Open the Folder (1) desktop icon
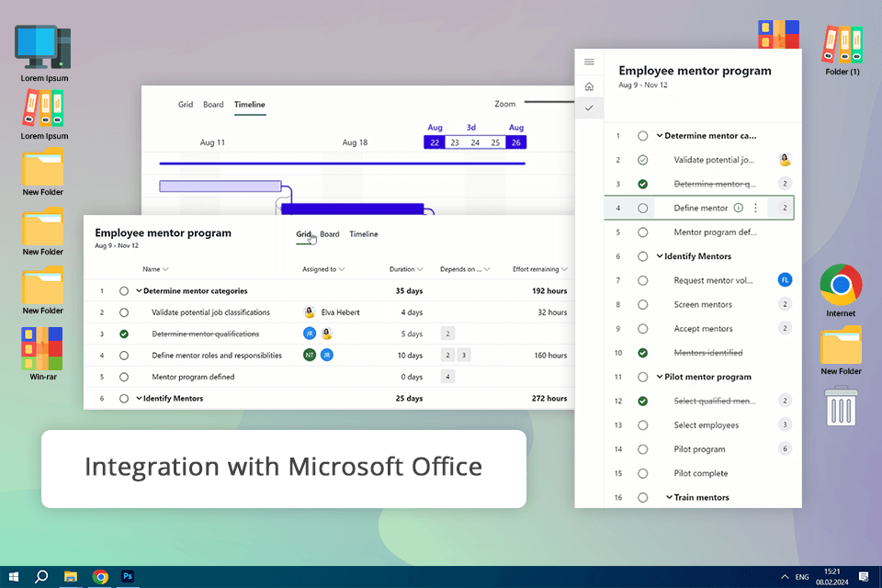 842,51
